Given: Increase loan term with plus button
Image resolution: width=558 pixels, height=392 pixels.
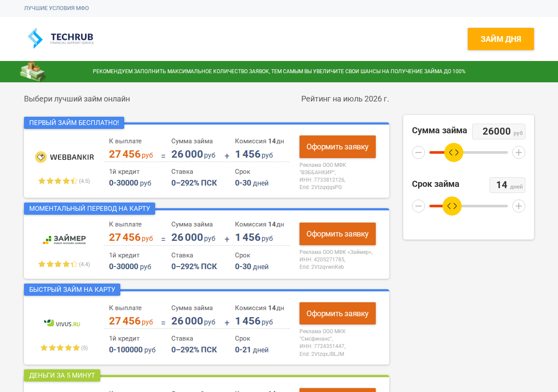Looking at the screenshot, I should pos(519,206).
